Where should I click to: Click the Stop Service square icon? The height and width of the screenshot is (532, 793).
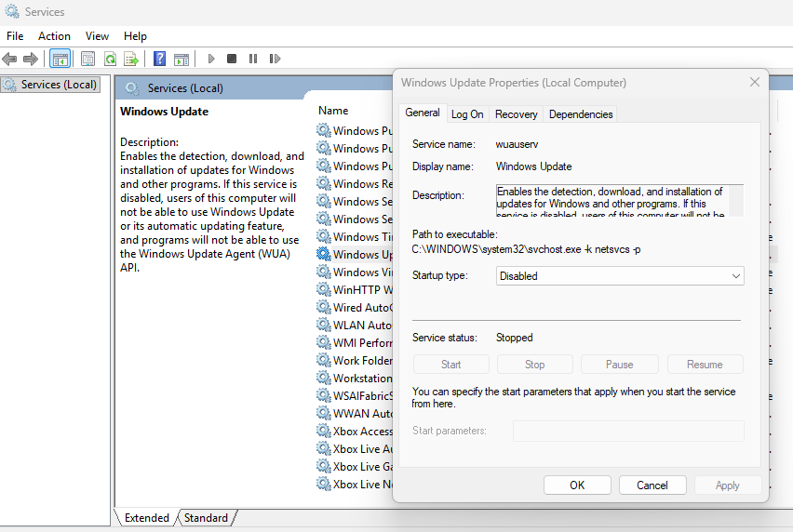(x=232, y=59)
